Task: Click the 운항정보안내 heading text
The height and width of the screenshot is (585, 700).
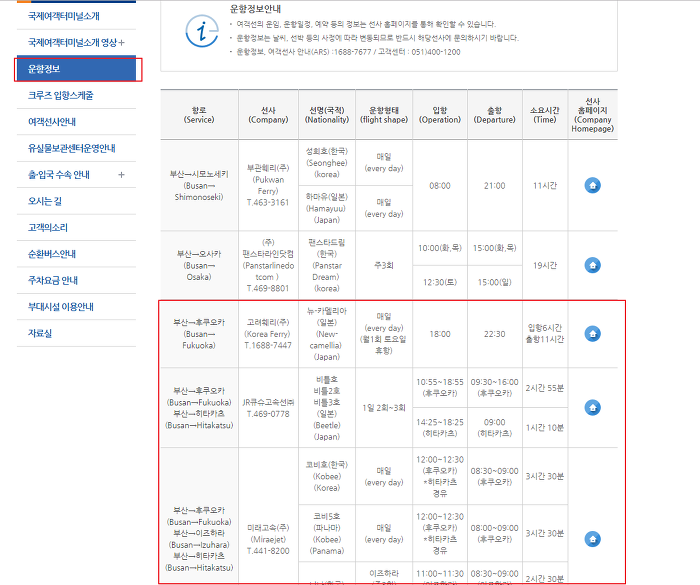Action: click(255, 8)
